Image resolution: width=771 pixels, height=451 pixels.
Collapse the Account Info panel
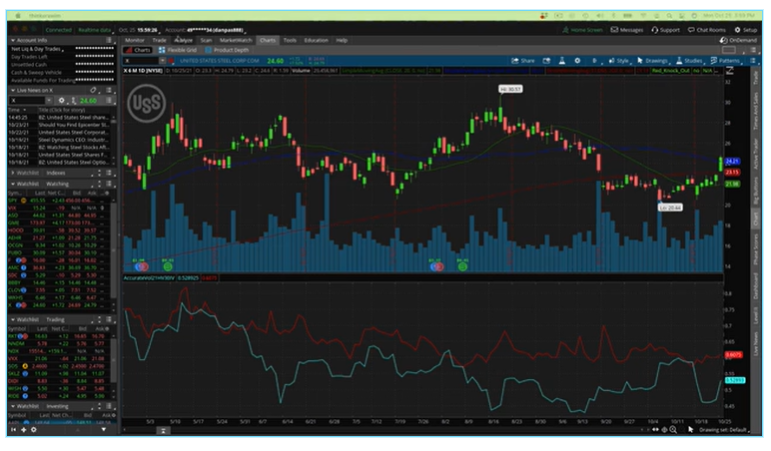click(13, 40)
